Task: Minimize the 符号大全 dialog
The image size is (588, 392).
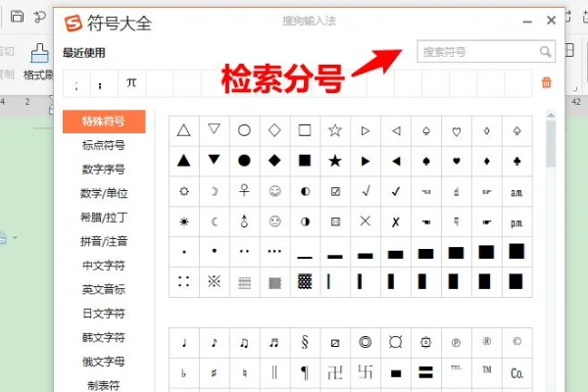Action: pos(527,22)
